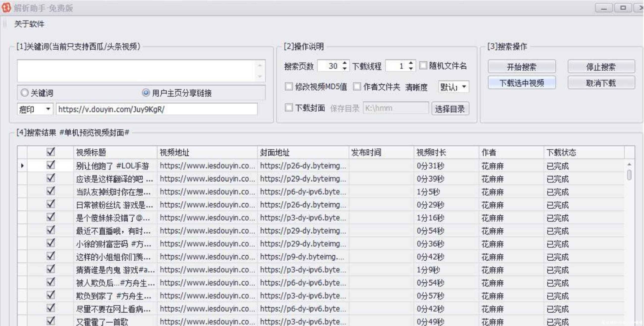Uncheck row 当队友掉线时你在想
The height and width of the screenshot is (326, 644).
coord(50,191)
